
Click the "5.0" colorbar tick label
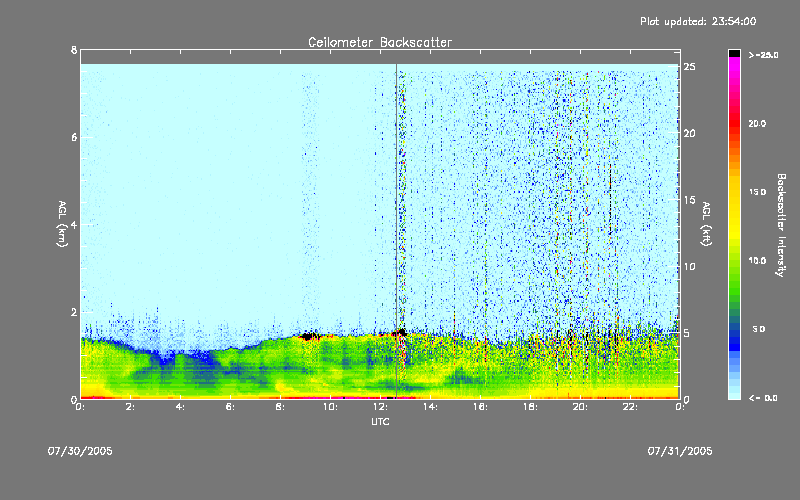pyautogui.click(x=759, y=329)
